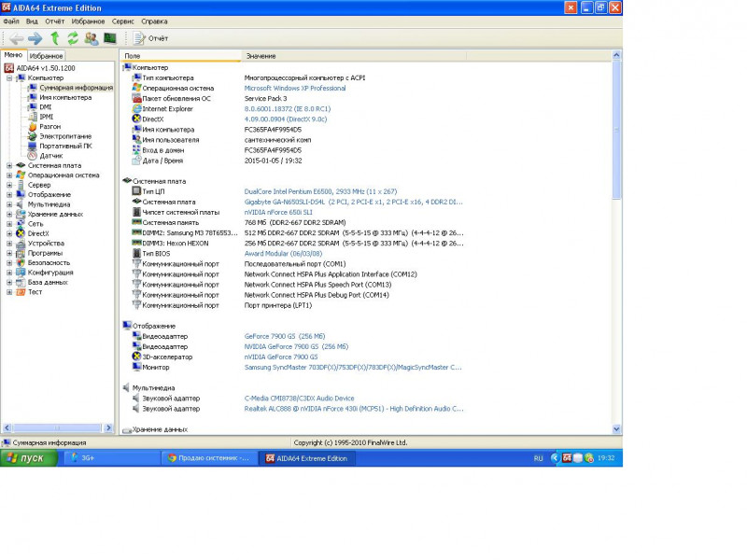Open Microsoft Windows XP Professional link
The width and height of the screenshot is (747, 560).
coord(295,88)
